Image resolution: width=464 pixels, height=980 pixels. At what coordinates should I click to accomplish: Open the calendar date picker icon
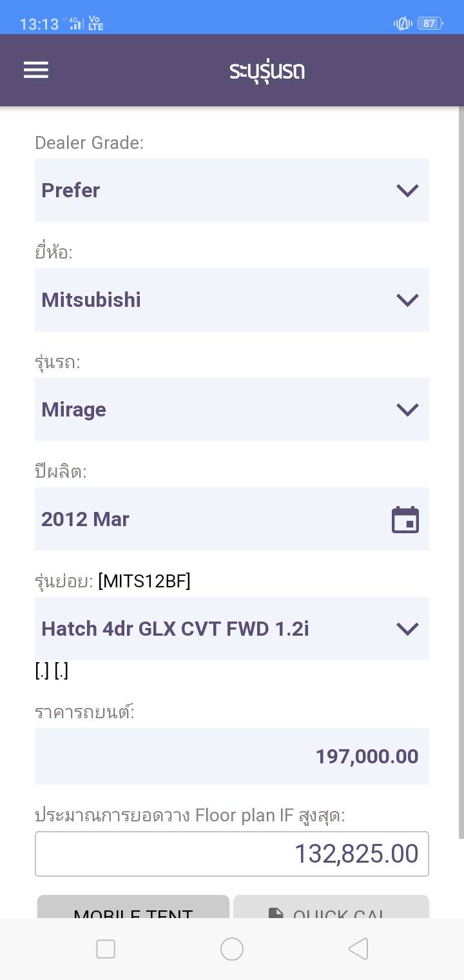coord(405,520)
